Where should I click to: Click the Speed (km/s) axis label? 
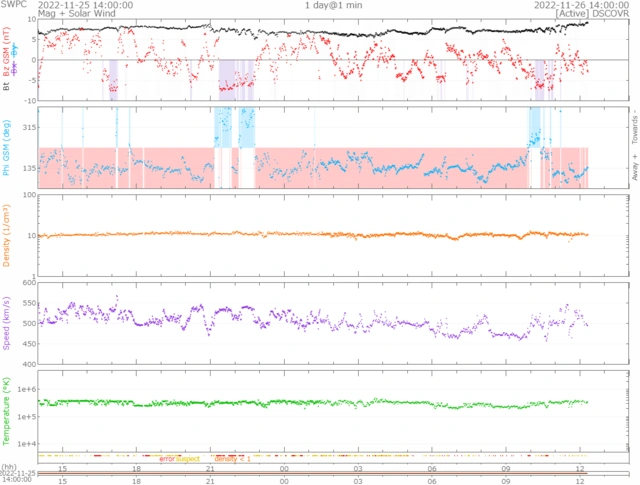point(6,323)
